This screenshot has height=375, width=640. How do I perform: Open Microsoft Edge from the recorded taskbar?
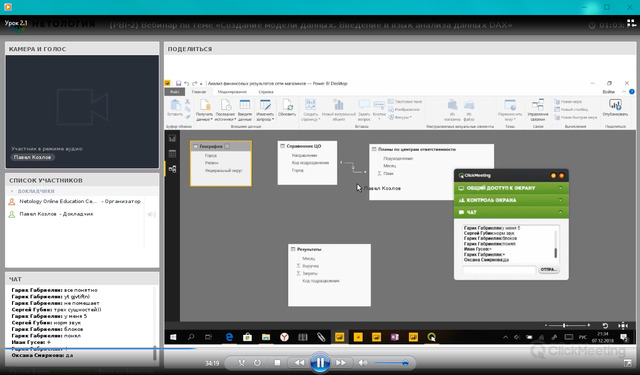pos(229,337)
